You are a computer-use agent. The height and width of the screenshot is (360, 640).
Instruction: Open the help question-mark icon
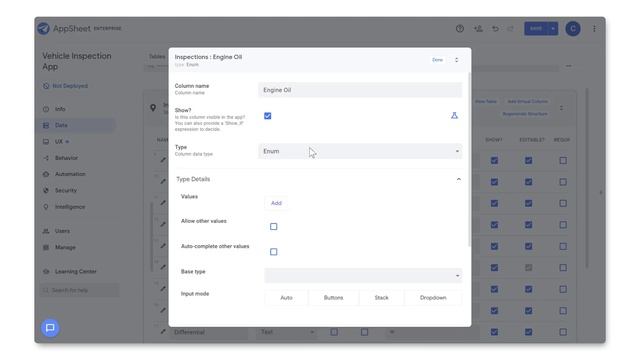coord(460,29)
